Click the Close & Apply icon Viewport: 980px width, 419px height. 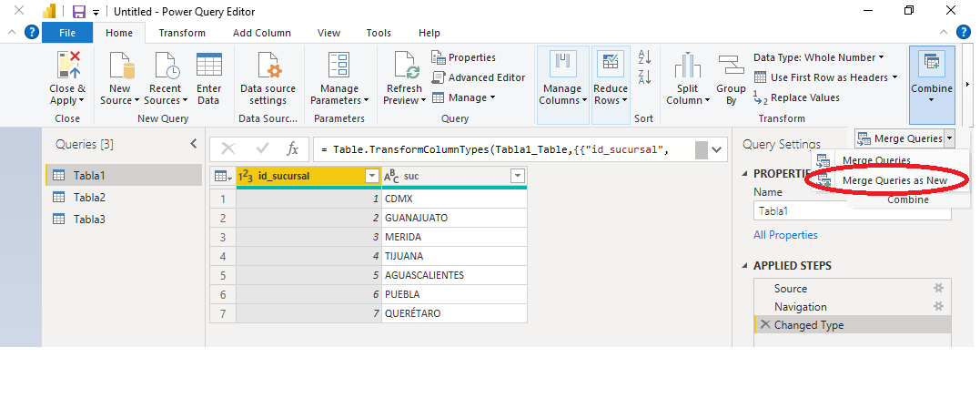68,66
